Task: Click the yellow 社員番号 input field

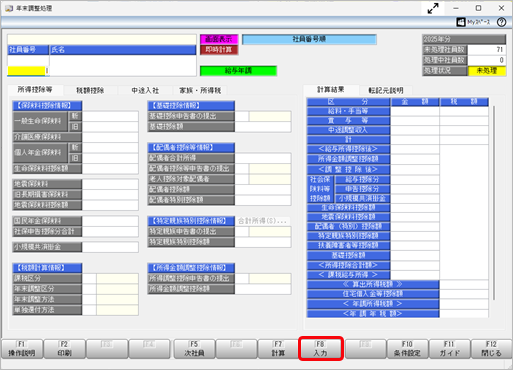Action: click(26, 71)
